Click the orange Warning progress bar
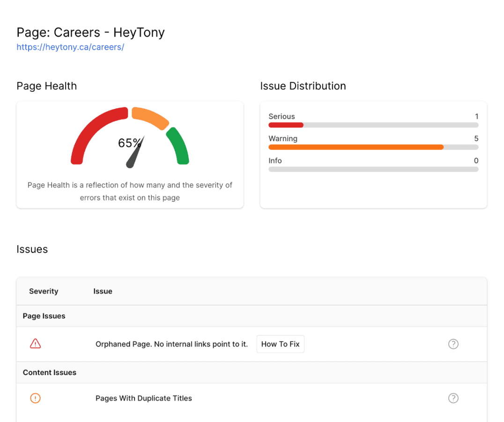The width and height of the screenshot is (504, 422). [356, 147]
